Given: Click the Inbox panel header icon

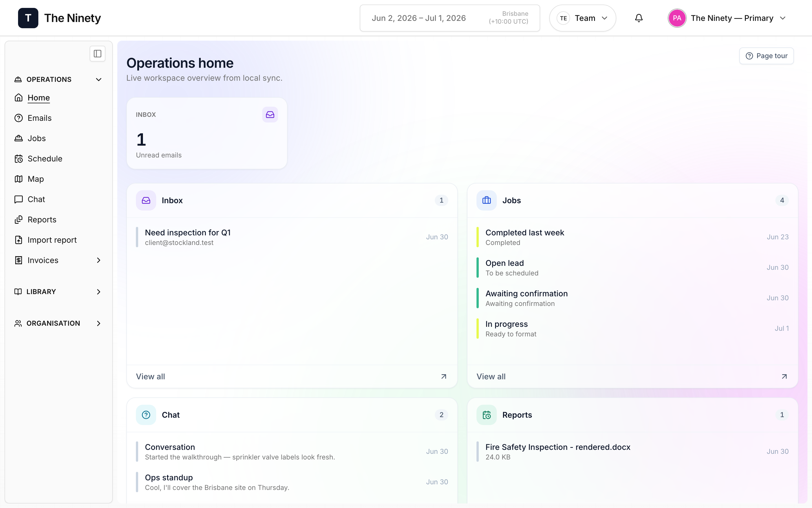Looking at the screenshot, I should (146, 201).
